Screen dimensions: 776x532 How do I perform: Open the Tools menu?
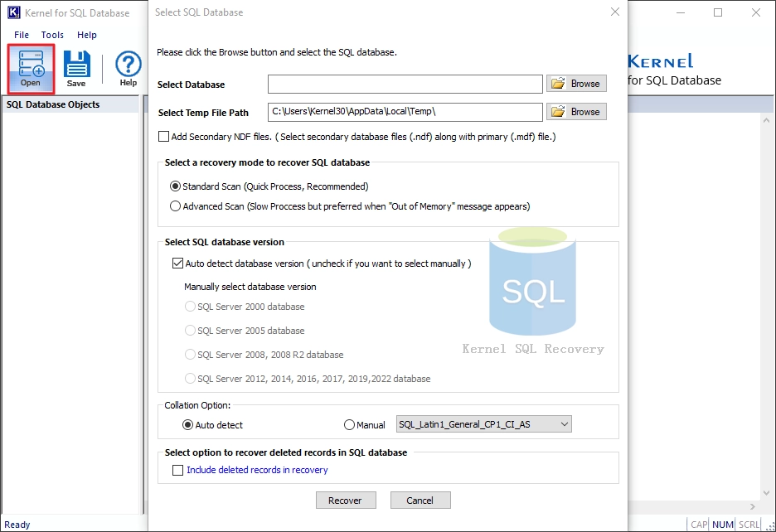click(x=52, y=35)
